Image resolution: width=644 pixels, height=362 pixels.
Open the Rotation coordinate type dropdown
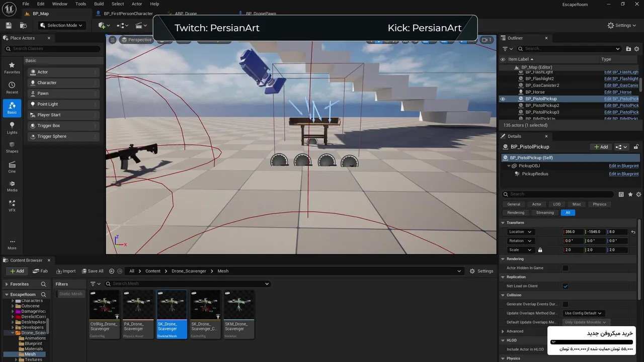coord(520,241)
